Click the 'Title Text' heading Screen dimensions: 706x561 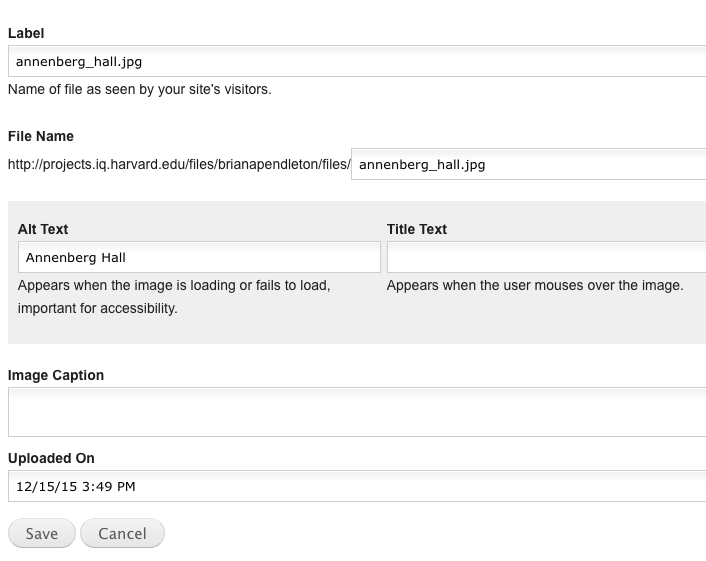(417, 229)
